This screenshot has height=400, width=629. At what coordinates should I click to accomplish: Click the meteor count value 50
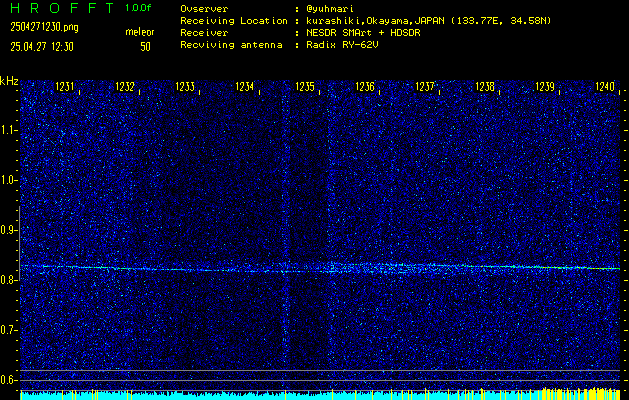pyautogui.click(x=145, y=47)
